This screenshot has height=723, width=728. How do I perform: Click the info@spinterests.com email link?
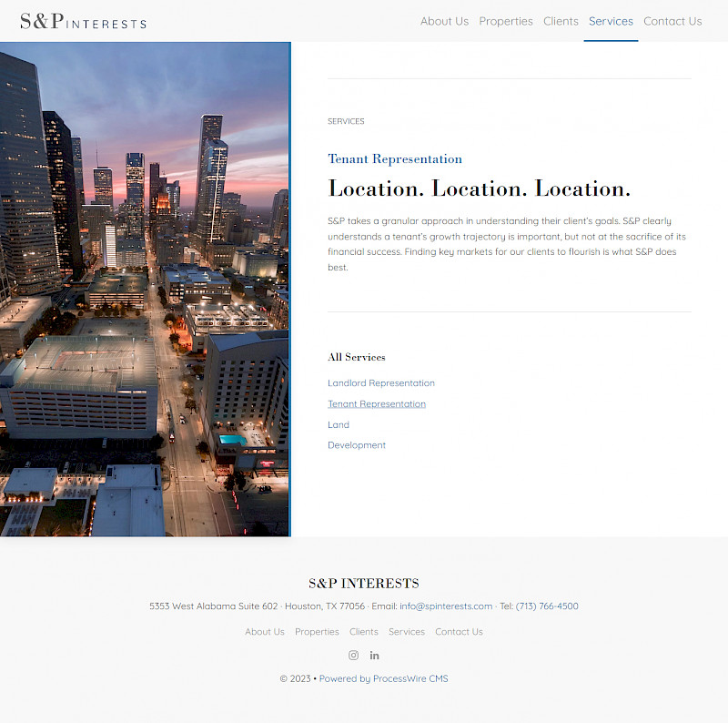(446, 606)
